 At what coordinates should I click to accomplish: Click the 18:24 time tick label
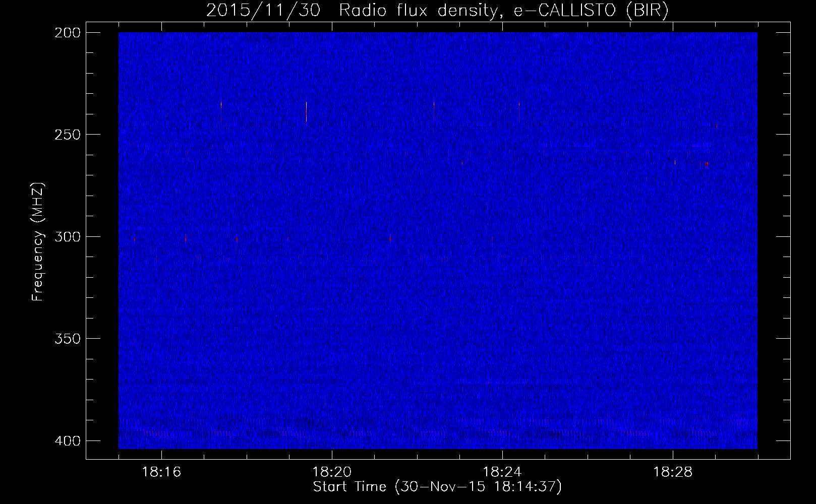(x=502, y=472)
